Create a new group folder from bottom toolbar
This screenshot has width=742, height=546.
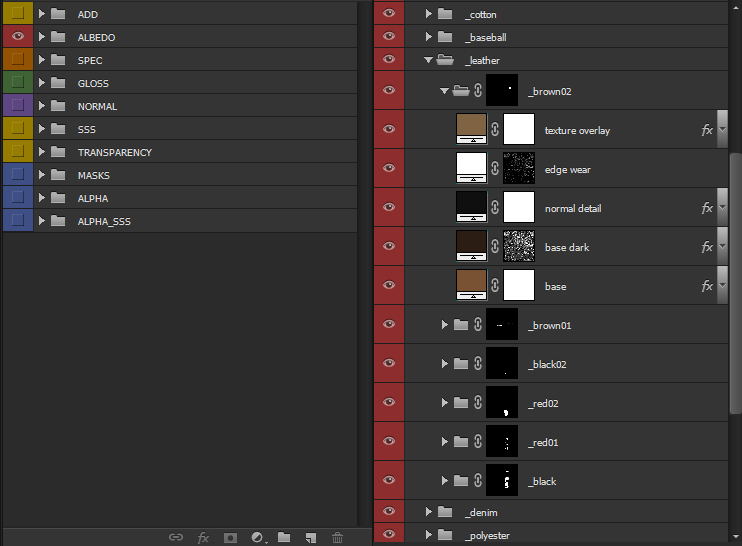[x=284, y=537]
